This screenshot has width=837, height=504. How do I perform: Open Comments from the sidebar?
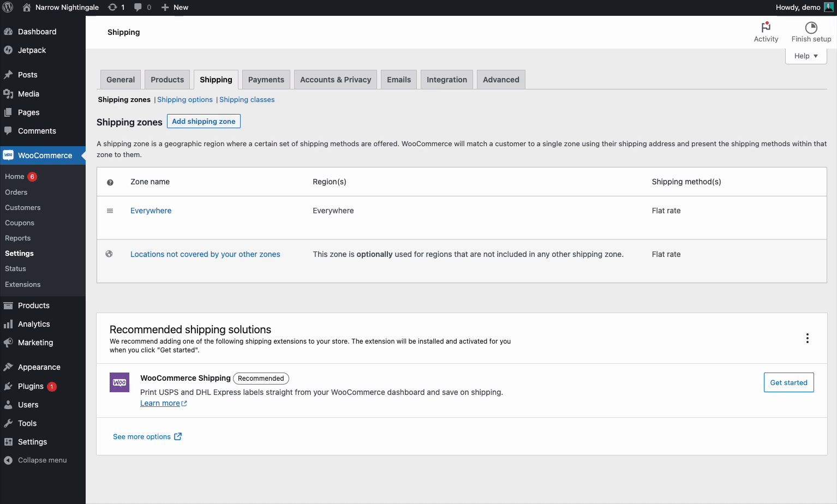pyautogui.click(x=43, y=131)
